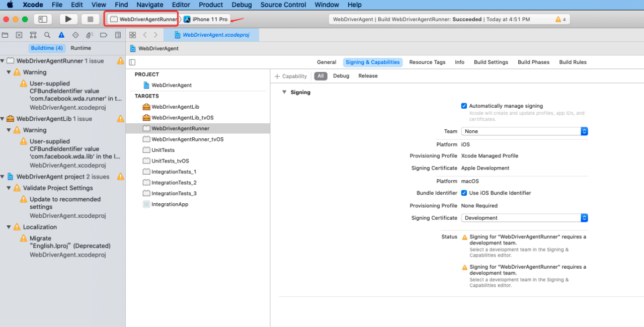Screen dimensions: 644x327
Task: Select WebDriverAgentLib target in list
Action: tap(175, 107)
